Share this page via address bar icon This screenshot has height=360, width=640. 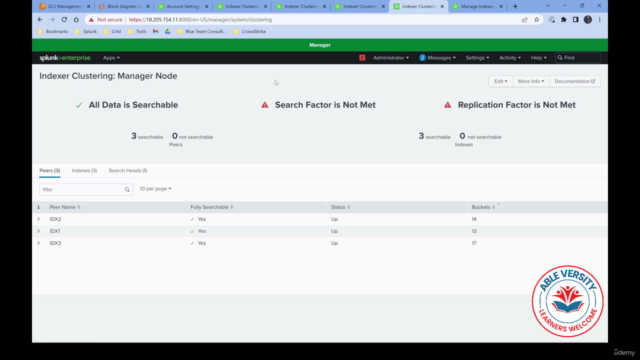click(524, 20)
